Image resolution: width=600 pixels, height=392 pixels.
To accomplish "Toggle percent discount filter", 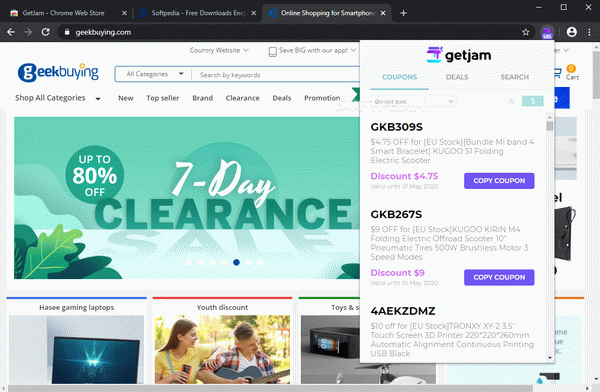I will (x=512, y=101).
